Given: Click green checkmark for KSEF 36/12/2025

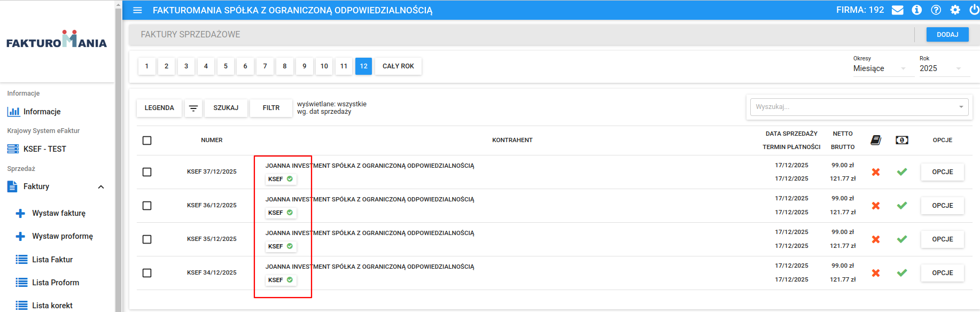Looking at the screenshot, I should pyautogui.click(x=902, y=206).
